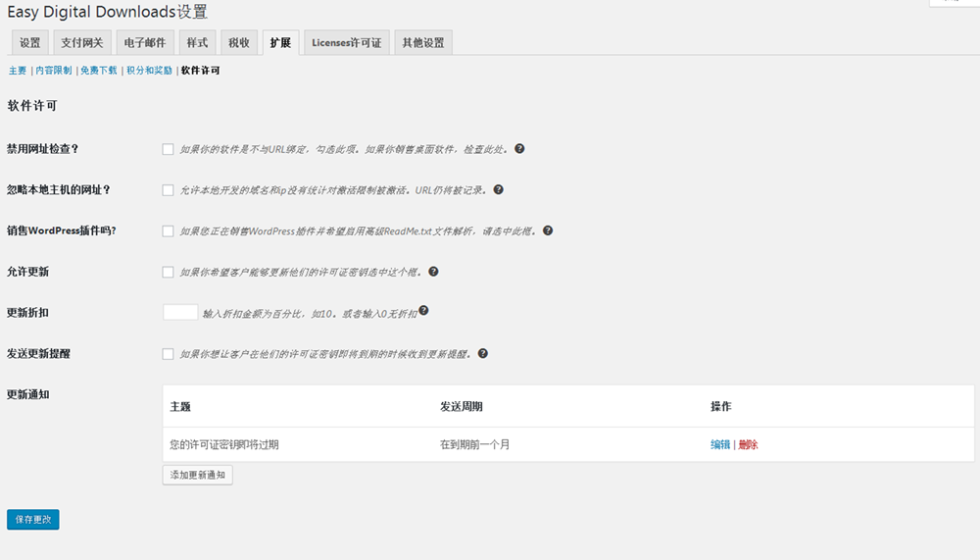Open help tooltip for 更新折扣
The image size is (980, 560).
pyautogui.click(x=423, y=310)
